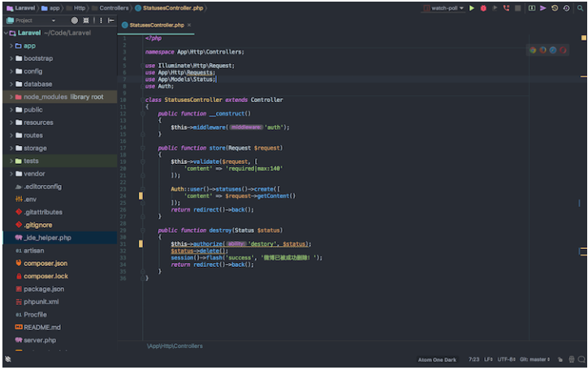Select the Procfile file
Screen dimensions: 588x370
tap(60, 315)
